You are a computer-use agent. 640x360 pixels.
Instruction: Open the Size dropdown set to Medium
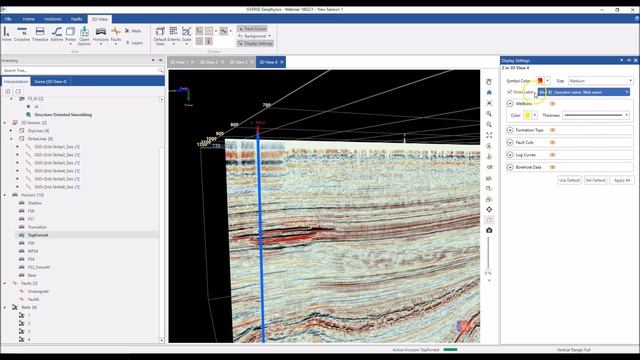(x=600, y=81)
